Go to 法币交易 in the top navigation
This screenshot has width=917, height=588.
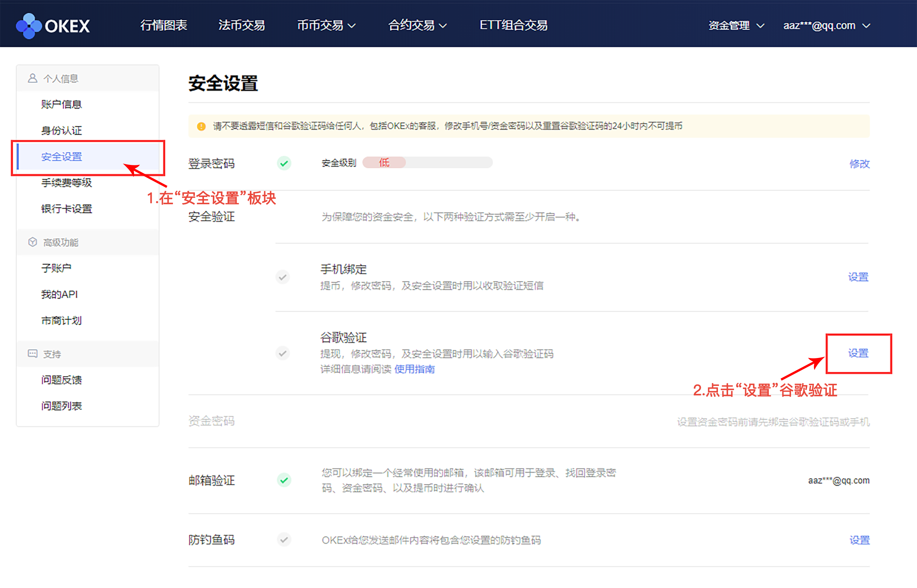[242, 25]
